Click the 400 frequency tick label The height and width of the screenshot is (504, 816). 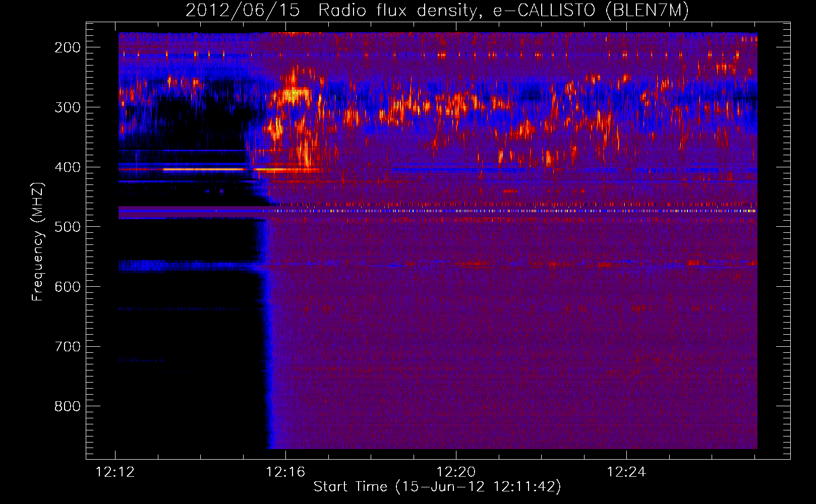(68, 167)
